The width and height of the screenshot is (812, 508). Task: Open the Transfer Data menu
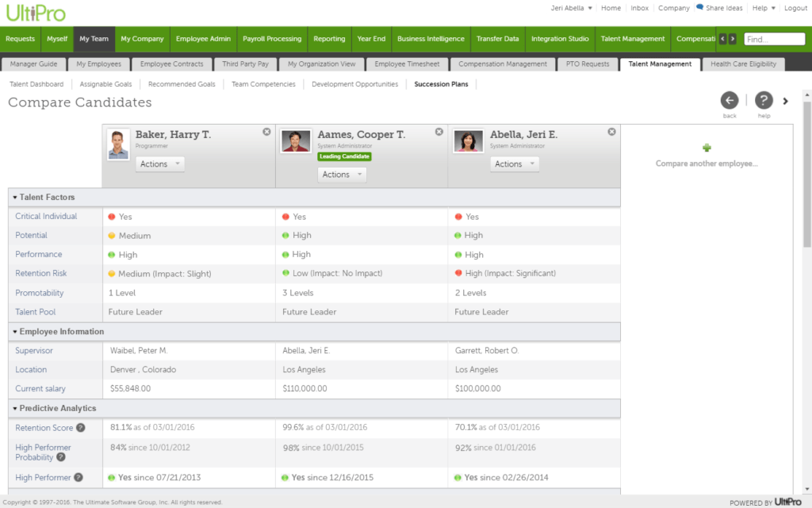coord(498,39)
